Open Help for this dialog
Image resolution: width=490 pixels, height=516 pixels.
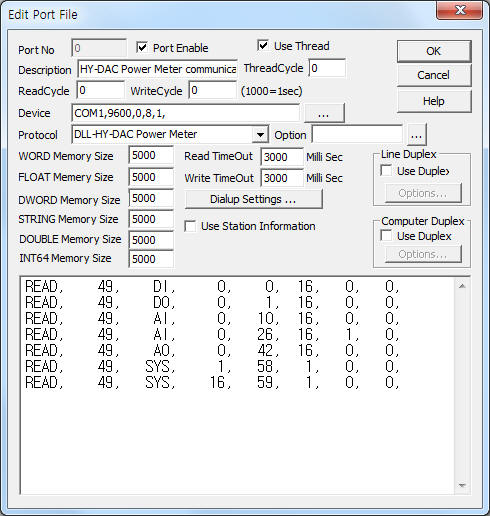coord(434,101)
